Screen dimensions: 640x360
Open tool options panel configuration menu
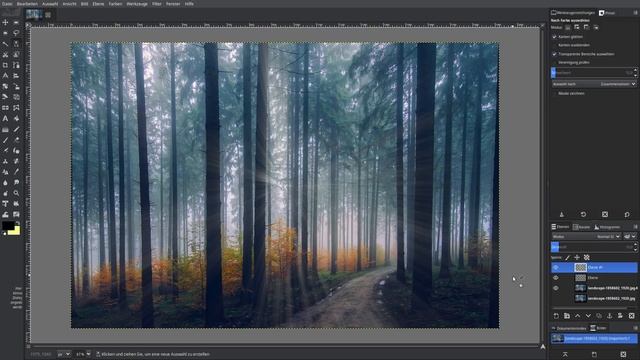coord(635,13)
